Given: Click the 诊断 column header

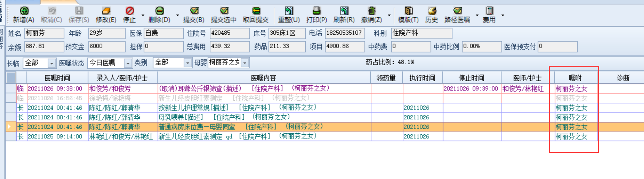Looking at the screenshot, I should point(623,78).
